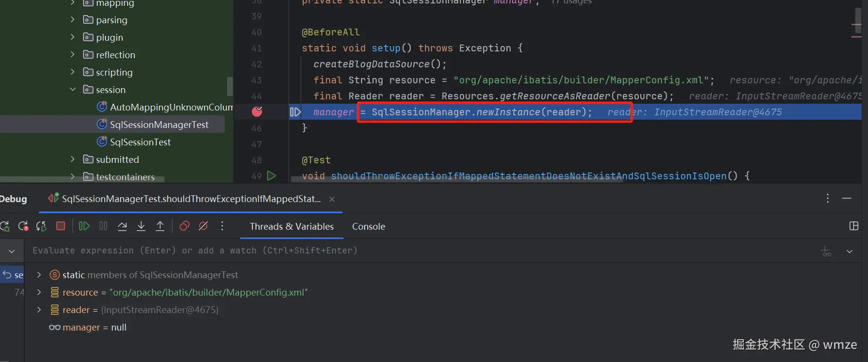Expand the reader variable node
This screenshot has width=868, height=362.
(x=39, y=310)
